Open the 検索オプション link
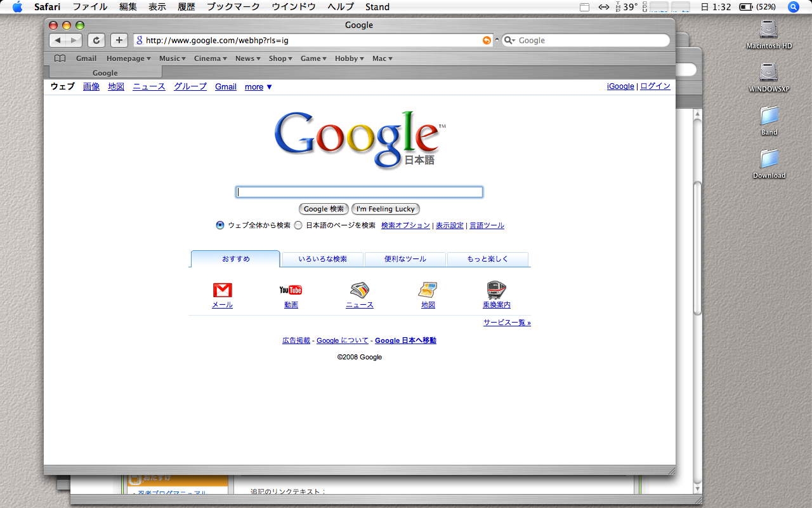The image size is (812, 508). [405, 225]
